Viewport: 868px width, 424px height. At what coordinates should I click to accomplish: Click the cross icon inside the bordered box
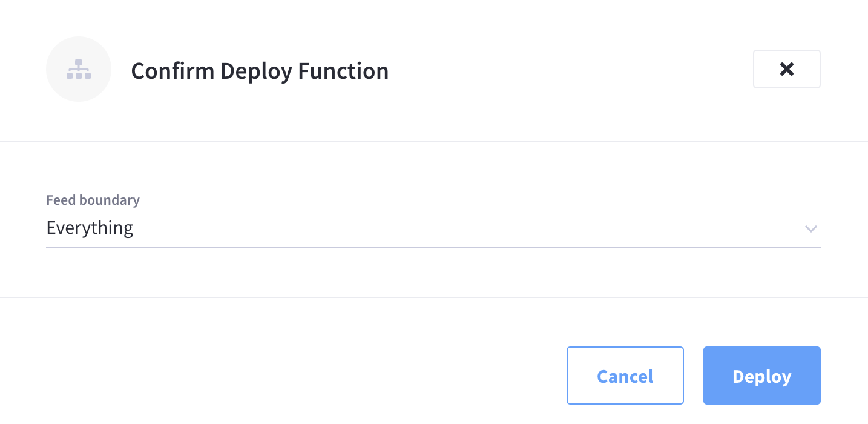pos(786,69)
